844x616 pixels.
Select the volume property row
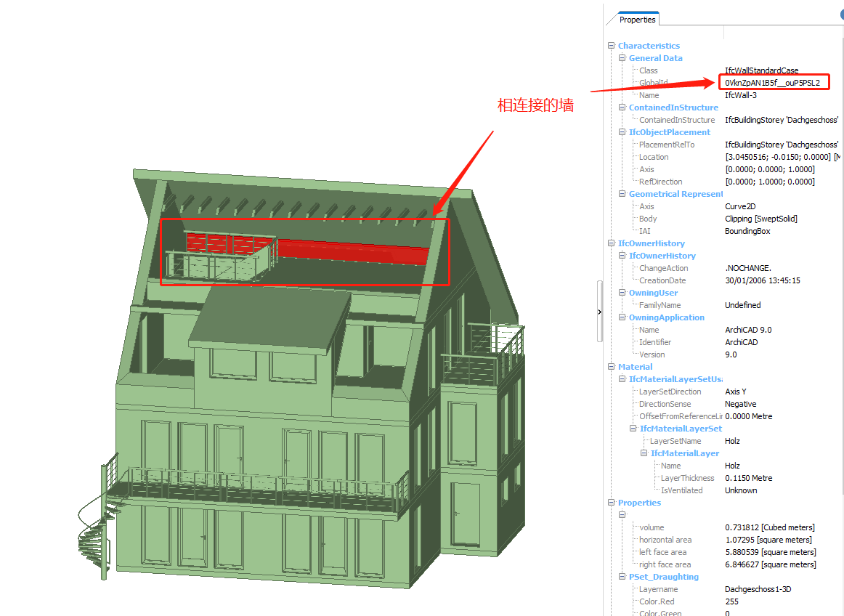652,527
